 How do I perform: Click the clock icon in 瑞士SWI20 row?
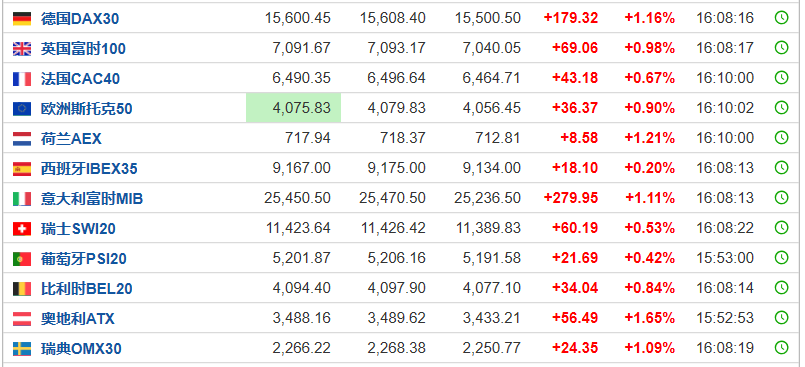781,227
